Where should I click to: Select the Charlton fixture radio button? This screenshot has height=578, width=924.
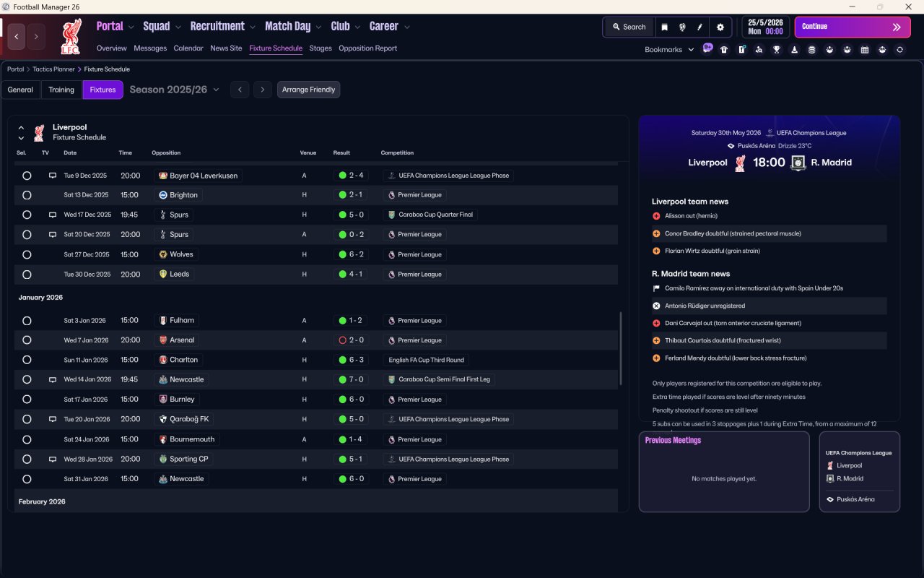[27, 360]
